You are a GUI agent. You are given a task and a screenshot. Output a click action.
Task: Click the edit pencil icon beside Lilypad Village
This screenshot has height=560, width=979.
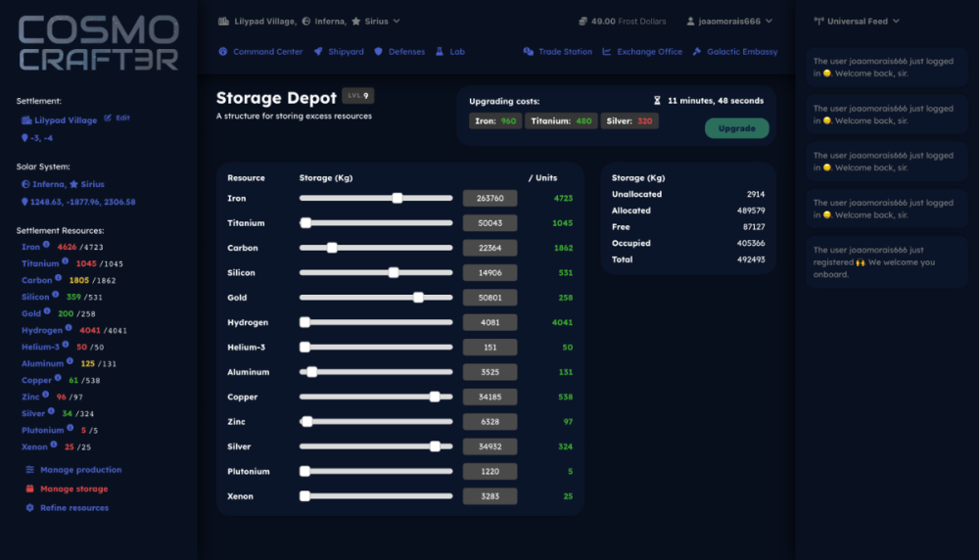click(x=108, y=118)
